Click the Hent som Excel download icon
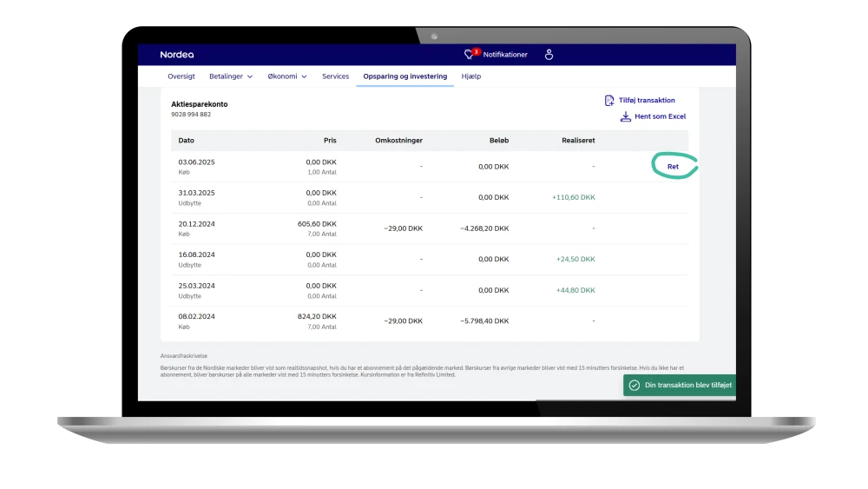Screen dimensions: 868x489 coord(625,116)
